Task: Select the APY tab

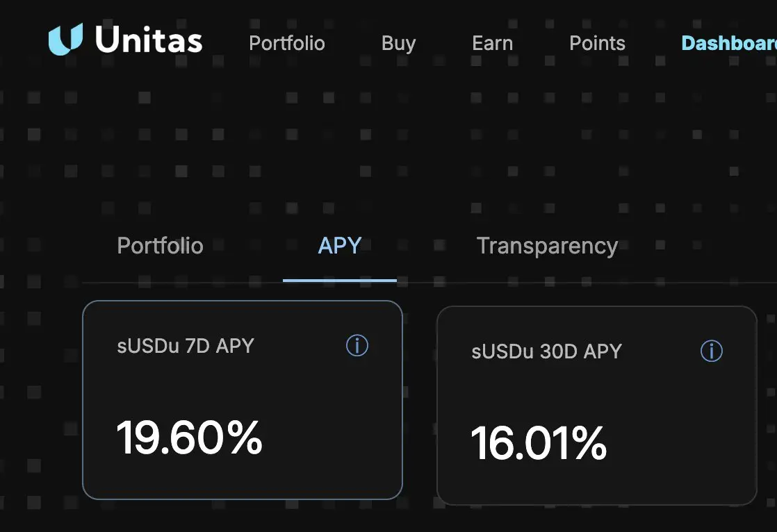Action: point(339,246)
